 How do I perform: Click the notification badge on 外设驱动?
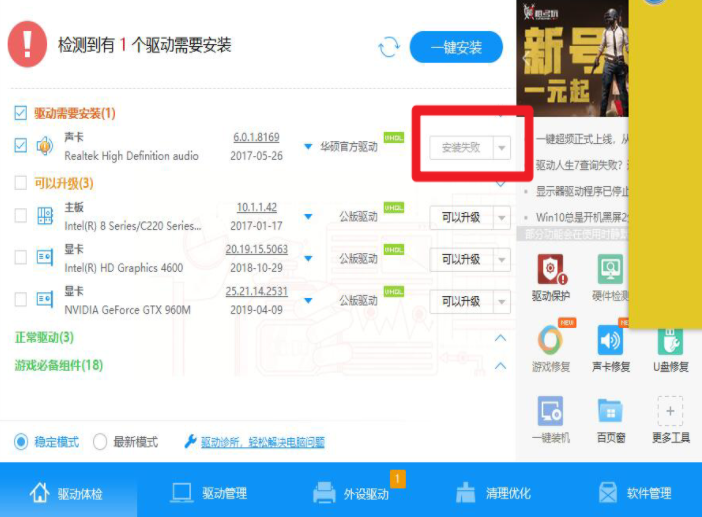click(x=398, y=479)
